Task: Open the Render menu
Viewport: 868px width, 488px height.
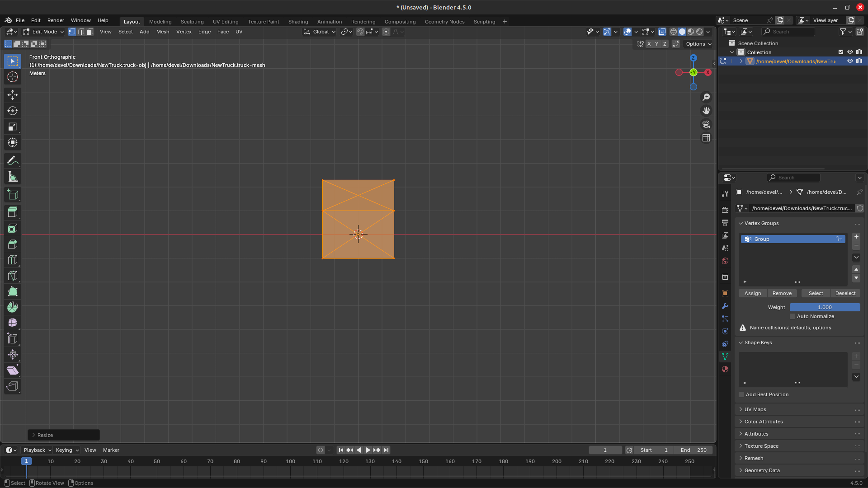Action: click(x=56, y=20)
